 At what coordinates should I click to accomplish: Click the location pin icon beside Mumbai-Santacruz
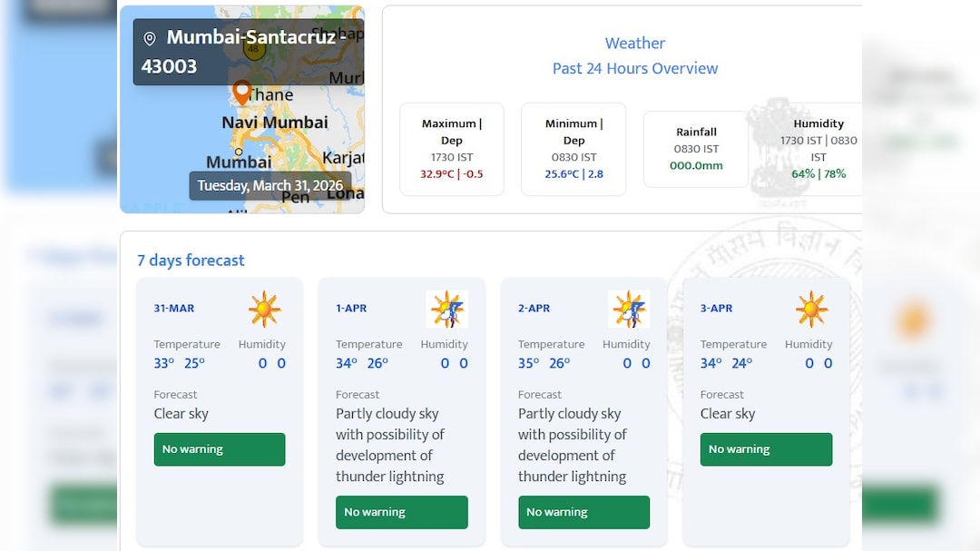point(150,39)
